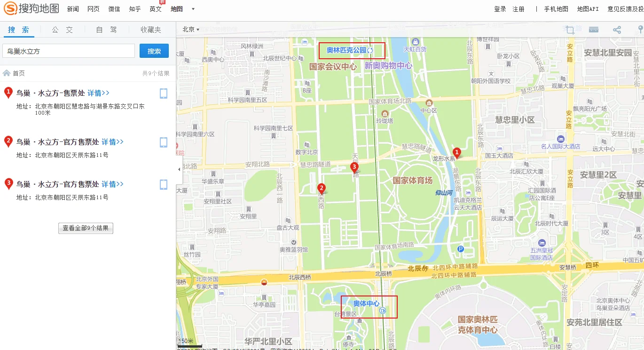The height and width of the screenshot is (350, 644).
Task: Open the 北京 city selector dropdown
Action: (190, 29)
